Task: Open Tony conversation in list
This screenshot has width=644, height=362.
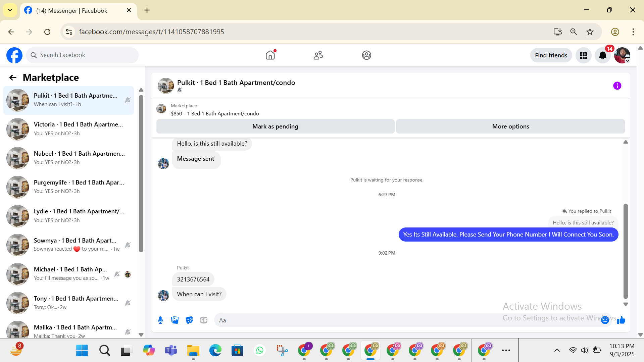Action: (x=68, y=303)
